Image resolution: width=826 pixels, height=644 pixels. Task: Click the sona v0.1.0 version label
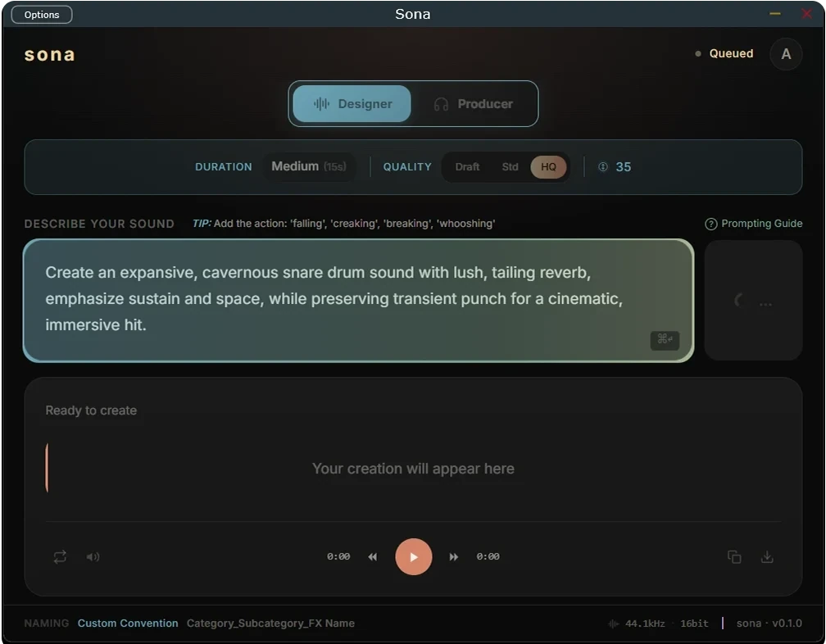tap(769, 624)
